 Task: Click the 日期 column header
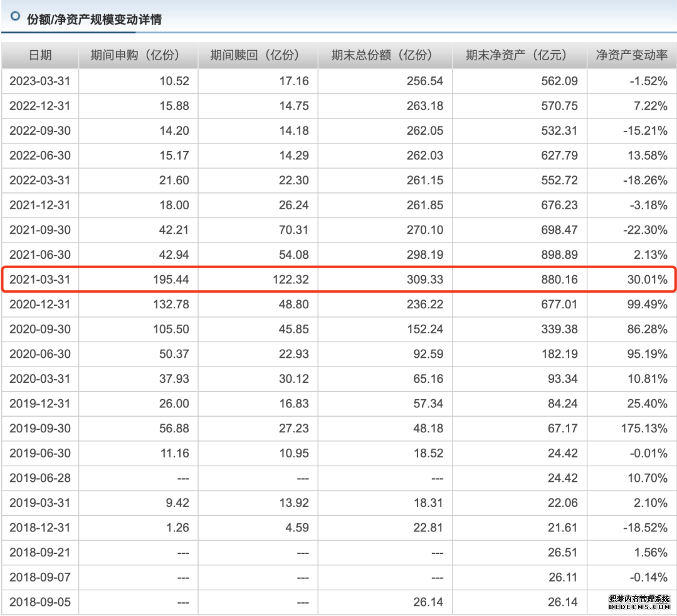click(40, 55)
